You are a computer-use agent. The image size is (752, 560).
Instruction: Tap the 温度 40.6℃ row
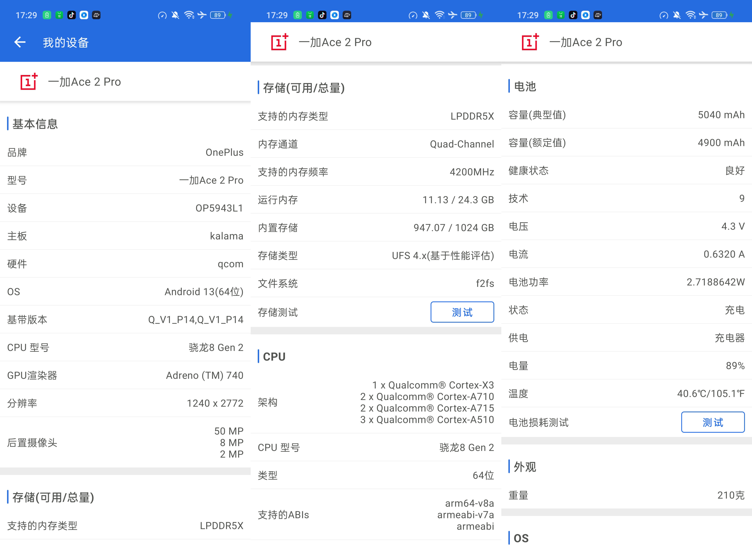(x=626, y=393)
